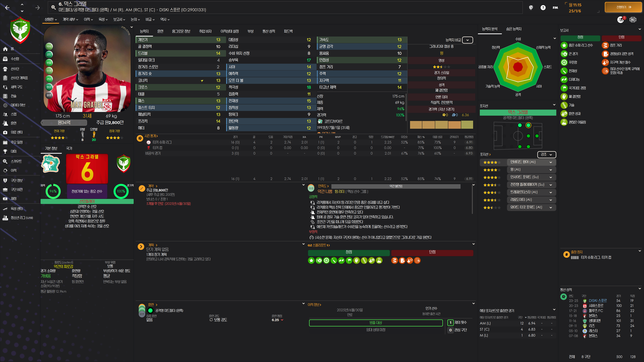Click the 방출 대상 transfer status button
This screenshot has width=644, height=362.
375,323
